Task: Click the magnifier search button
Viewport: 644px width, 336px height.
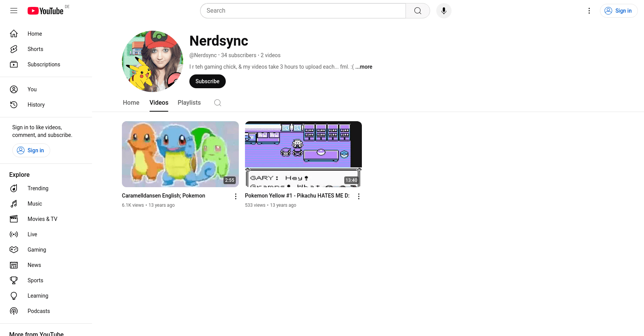Action: (x=417, y=11)
